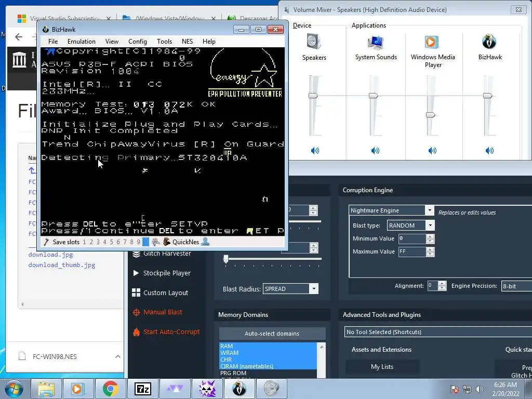Click the Minimum Value input field

(x=412, y=238)
